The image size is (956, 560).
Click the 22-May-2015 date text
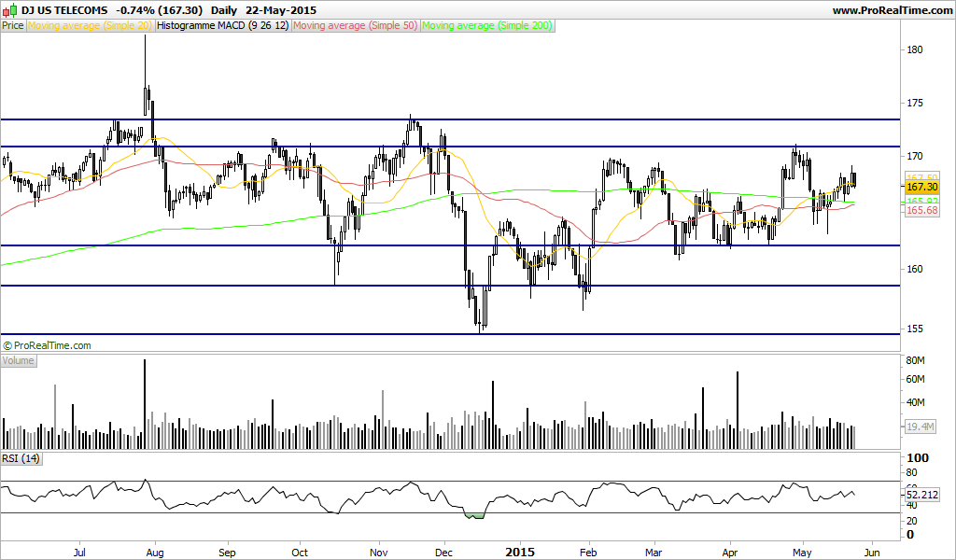[x=281, y=10]
